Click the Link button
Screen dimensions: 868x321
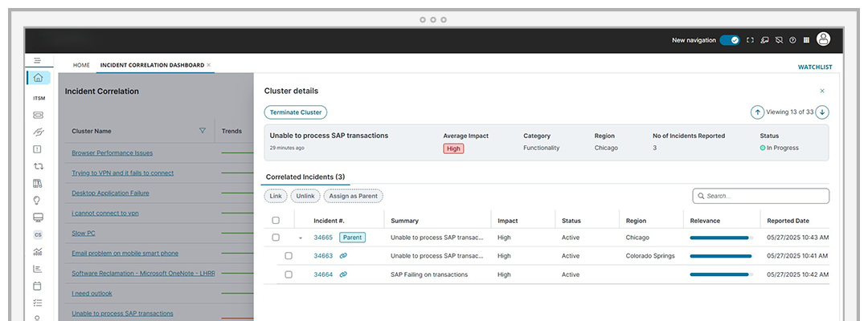point(276,196)
